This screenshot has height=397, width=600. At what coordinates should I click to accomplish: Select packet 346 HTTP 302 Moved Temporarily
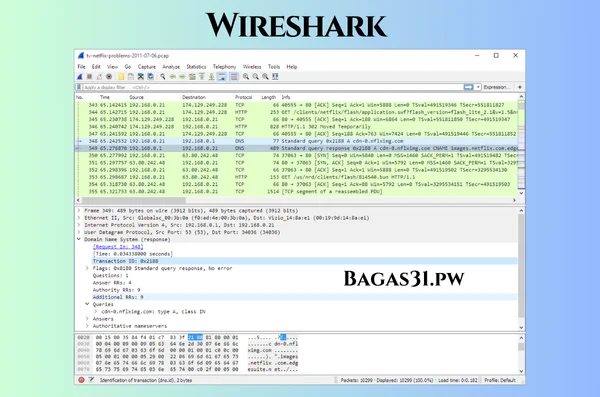297,126
